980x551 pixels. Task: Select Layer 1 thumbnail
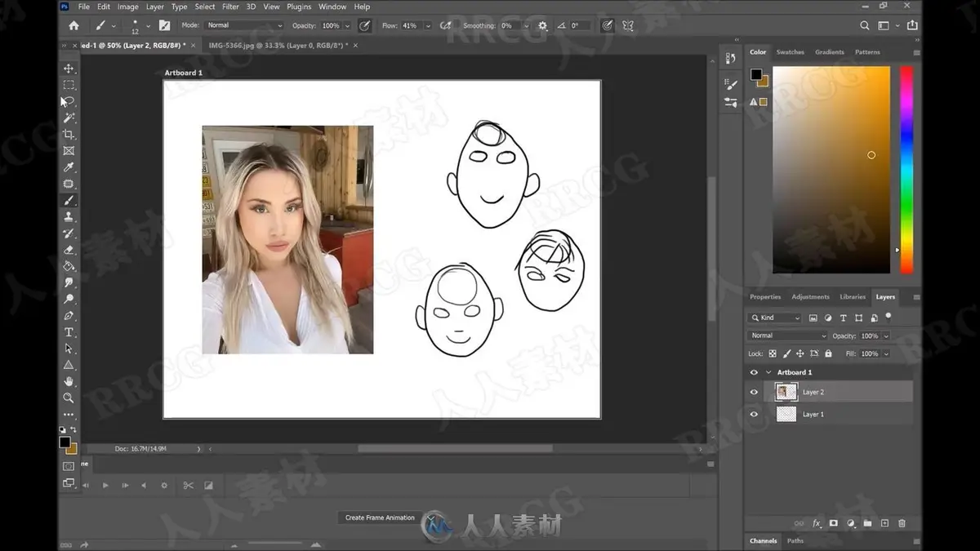786,414
